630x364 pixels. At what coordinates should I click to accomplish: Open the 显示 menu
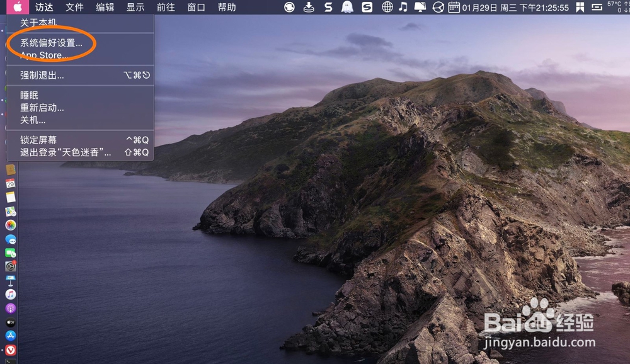coord(135,7)
